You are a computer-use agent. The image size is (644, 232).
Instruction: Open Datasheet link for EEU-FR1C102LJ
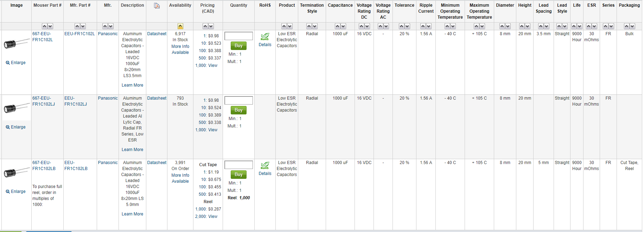pos(157,98)
